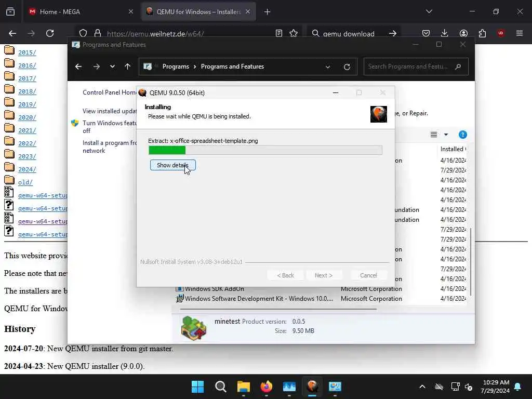Open the old/ folder link

(25, 182)
